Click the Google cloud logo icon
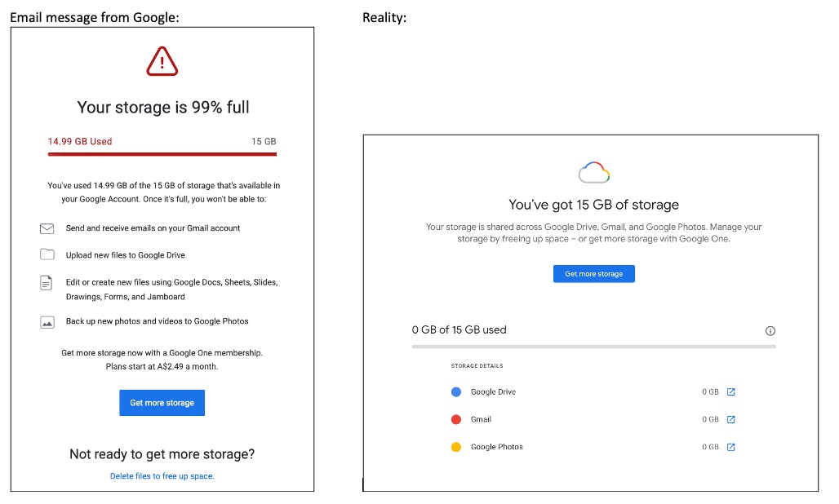 pos(593,173)
